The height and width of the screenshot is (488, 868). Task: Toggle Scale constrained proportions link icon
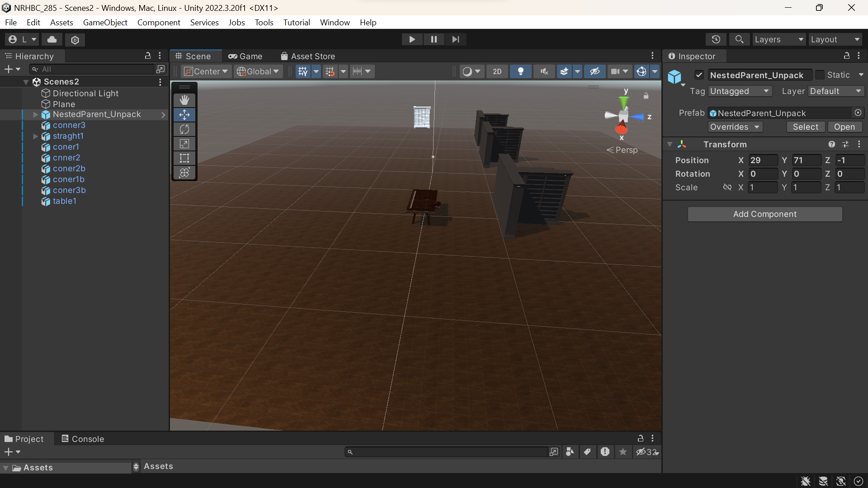[727, 187]
